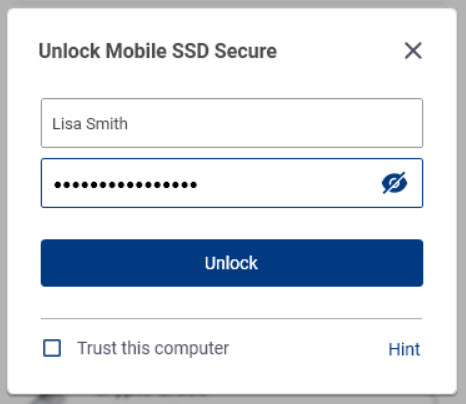Screen dimensions: 466x404
Task: Click the dimmed background outside the dialog
Action: (x=3, y=200)
